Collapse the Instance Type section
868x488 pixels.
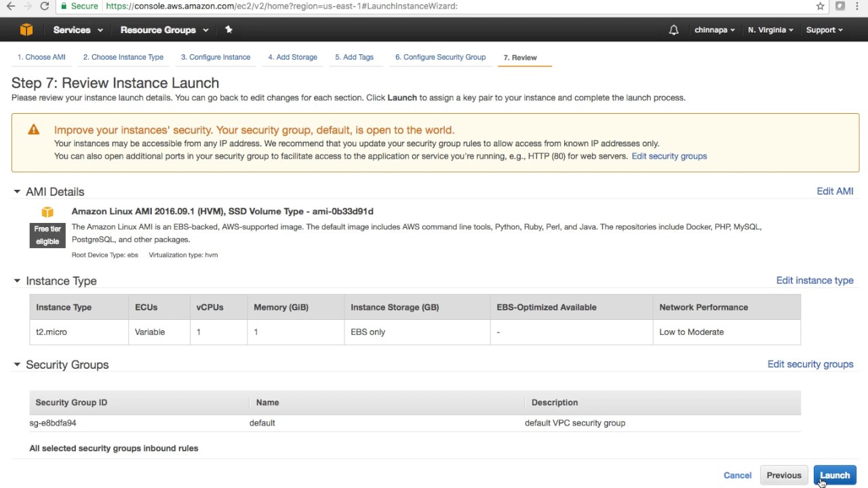coord(17,281)
